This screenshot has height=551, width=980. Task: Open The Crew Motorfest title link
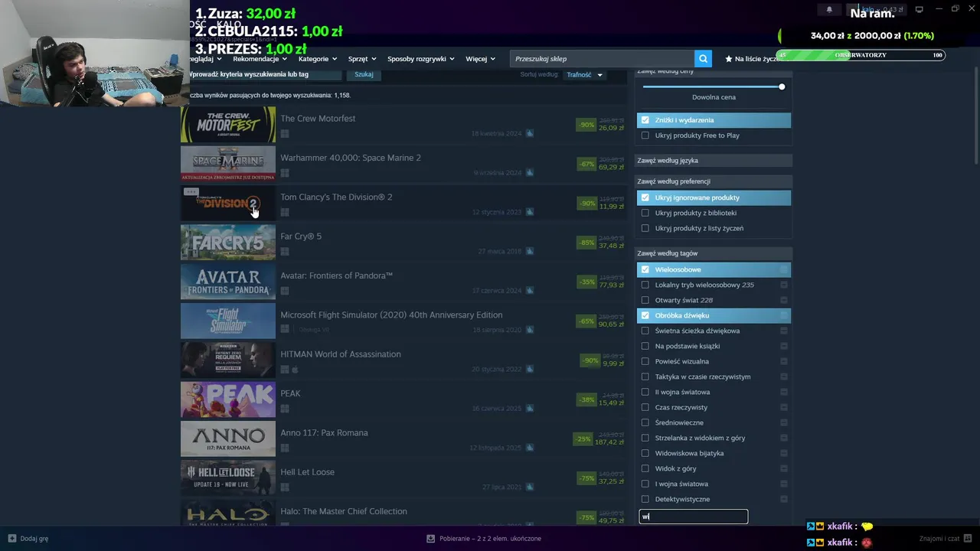(x=318, y=119)
